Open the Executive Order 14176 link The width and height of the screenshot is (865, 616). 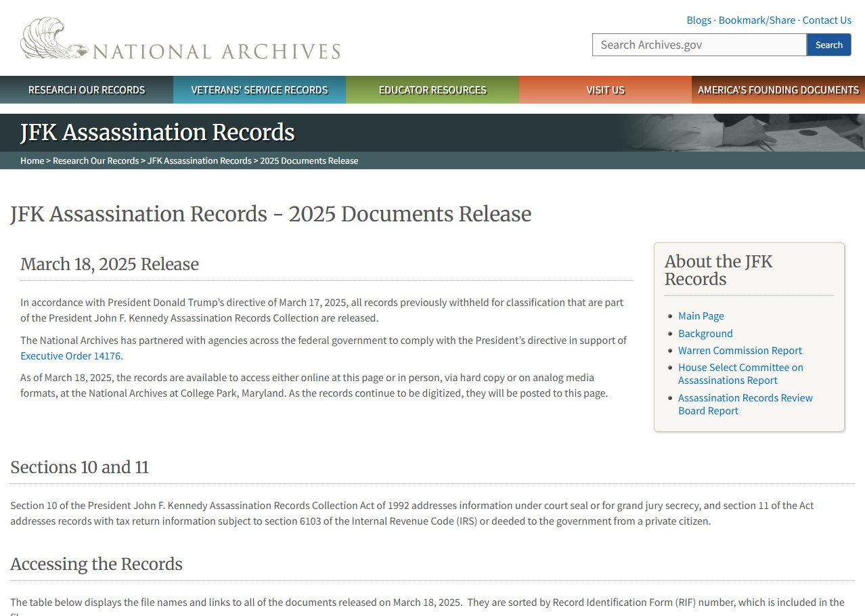tap(71, 356)
